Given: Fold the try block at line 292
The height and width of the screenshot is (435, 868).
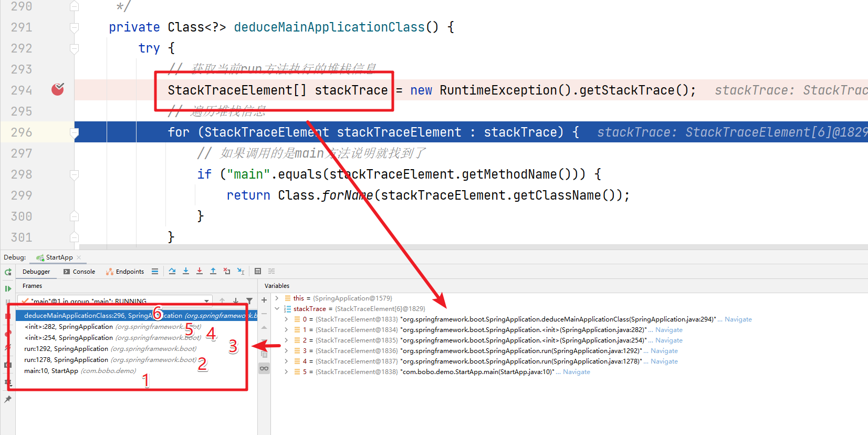Looking at the screenshot, I should pos(75,48).
